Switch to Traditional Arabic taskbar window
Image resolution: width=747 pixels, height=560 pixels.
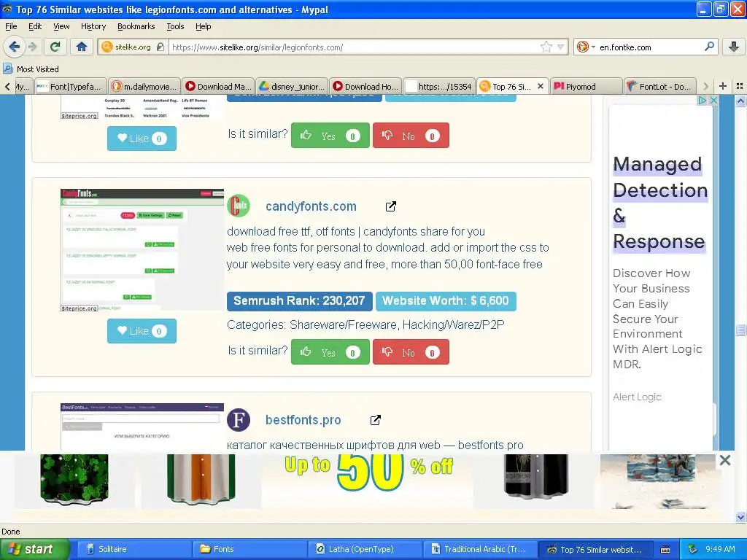[x=480, y=549]
